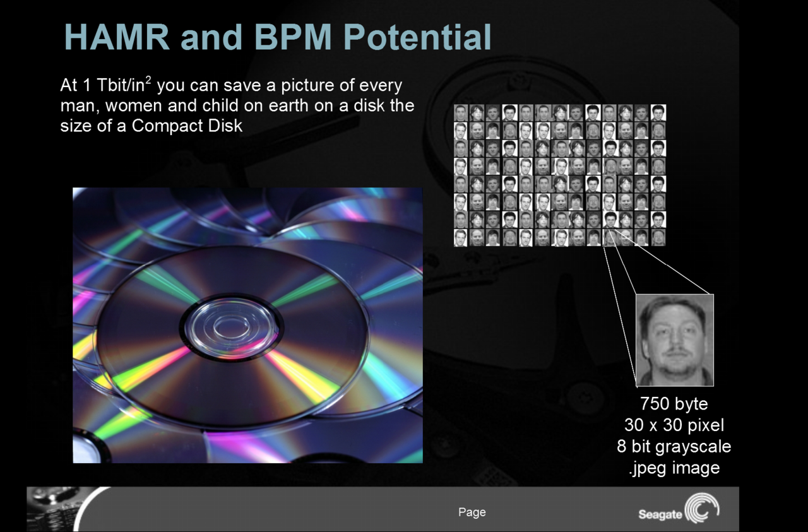Click the "8 bit grayscale" caption line
The image size is (808, 532).
click(674, 447)
